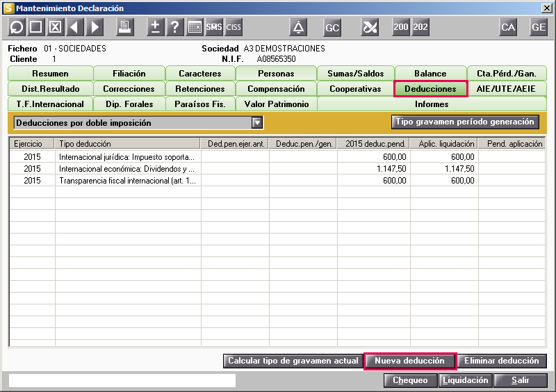Click the plus/minus toolbar icon

pyautogui.click(x=155, y=27)
